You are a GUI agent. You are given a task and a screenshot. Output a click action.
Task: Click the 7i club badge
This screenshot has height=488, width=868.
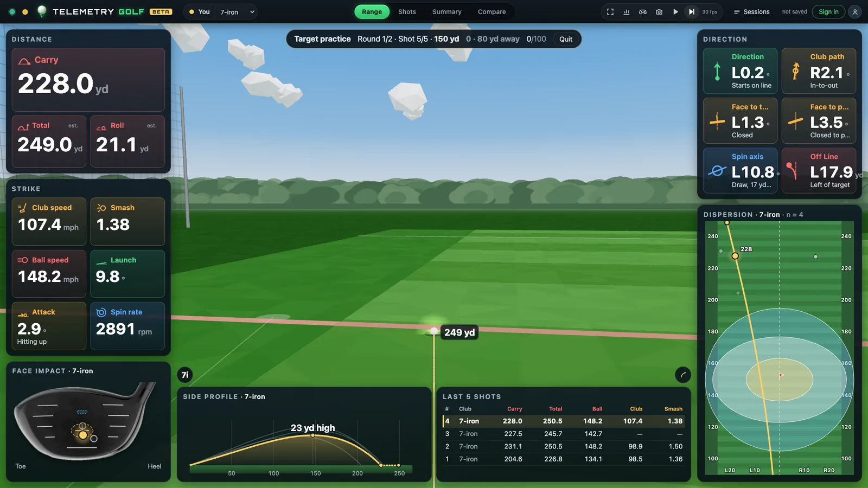(x=185, y=375)
